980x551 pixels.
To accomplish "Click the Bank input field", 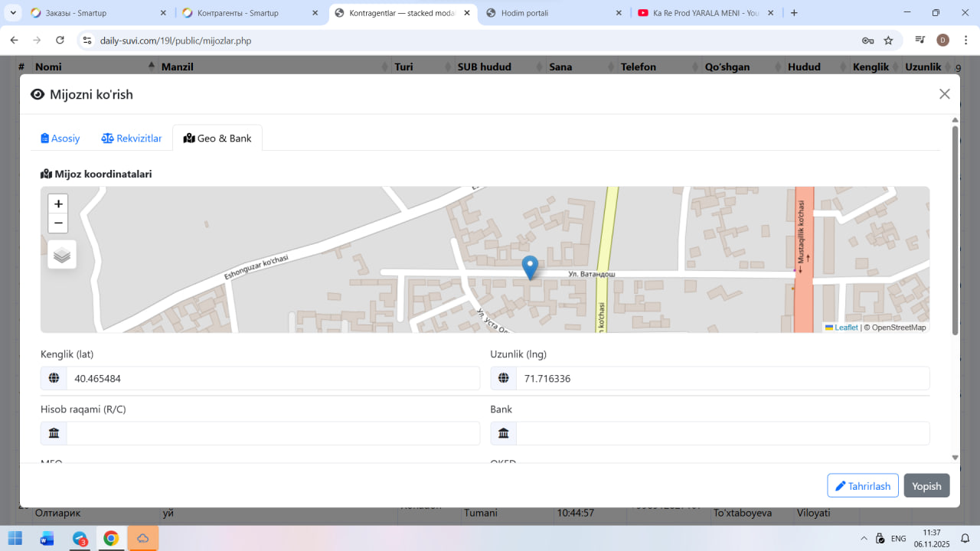I will pyautogui.click(x=723, y=433).
